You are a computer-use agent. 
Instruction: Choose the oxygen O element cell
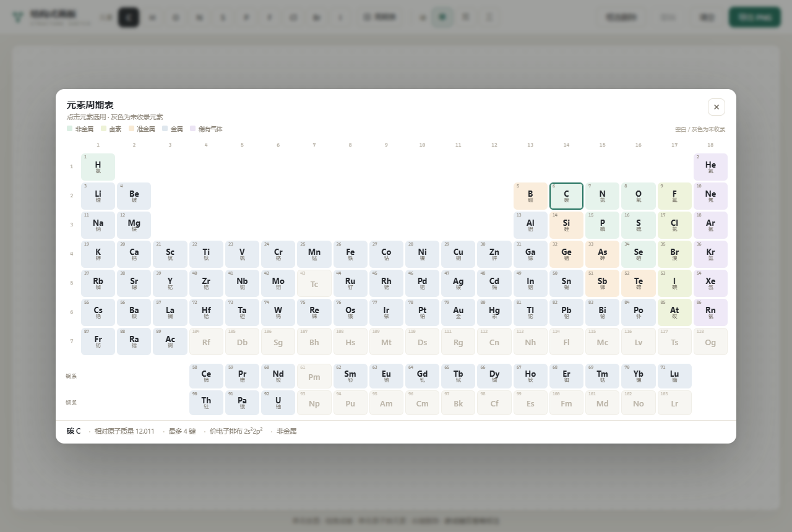pyautogui.click(x=638, y=196)
